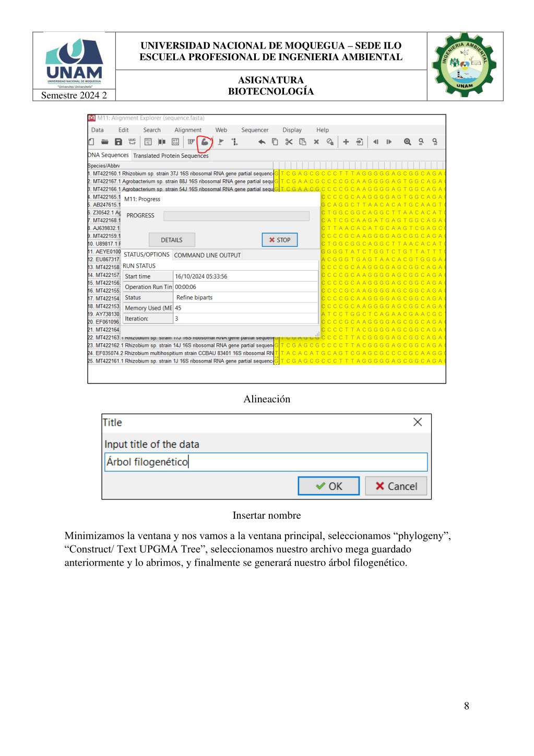Click the "Input title of the data" label

[152, 445]
